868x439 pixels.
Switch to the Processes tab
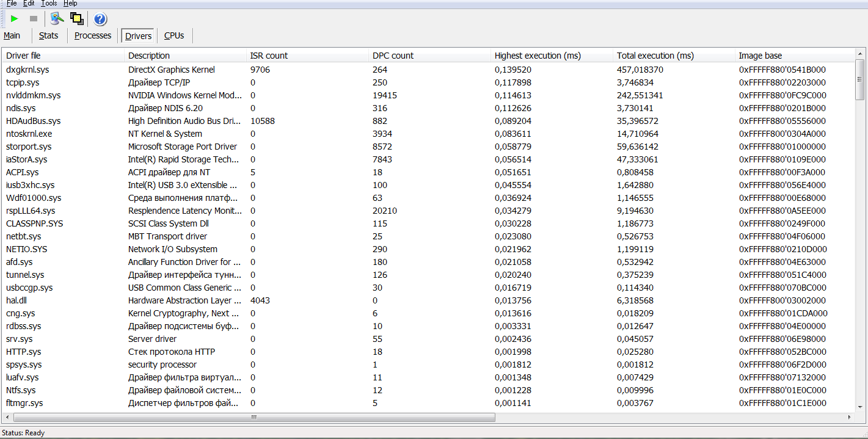[x=93, y=36]
